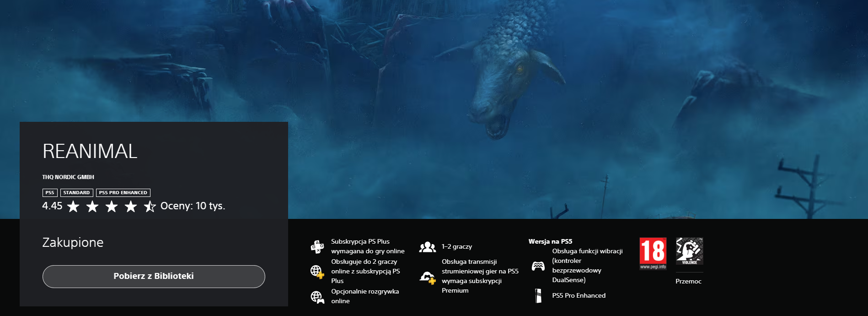868x316 pixels.
Task: Click the optional online play icon
Action: point(317,297)
